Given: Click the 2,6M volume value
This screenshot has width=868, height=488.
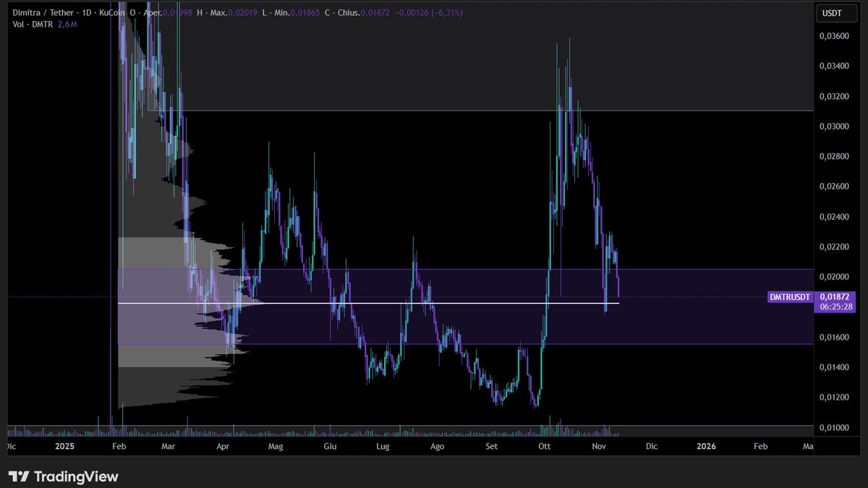Looking at the screenshot, I should (x=68, y=25).
